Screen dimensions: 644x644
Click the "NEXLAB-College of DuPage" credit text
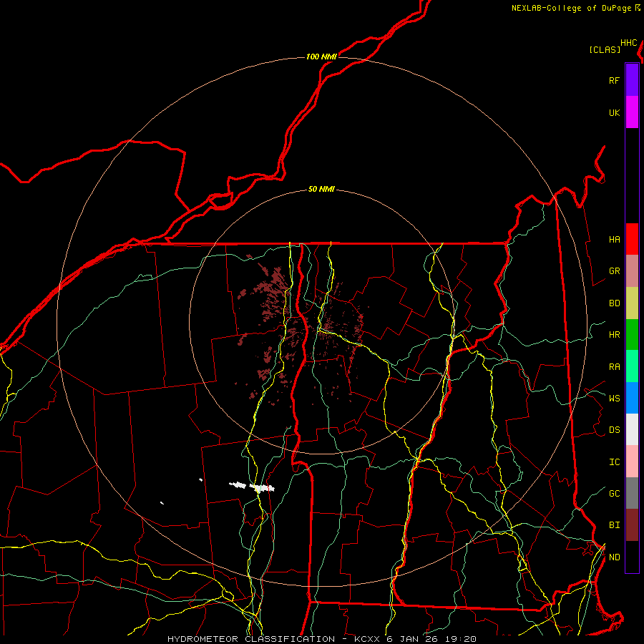pyautogui.click(x=572, y=8)
